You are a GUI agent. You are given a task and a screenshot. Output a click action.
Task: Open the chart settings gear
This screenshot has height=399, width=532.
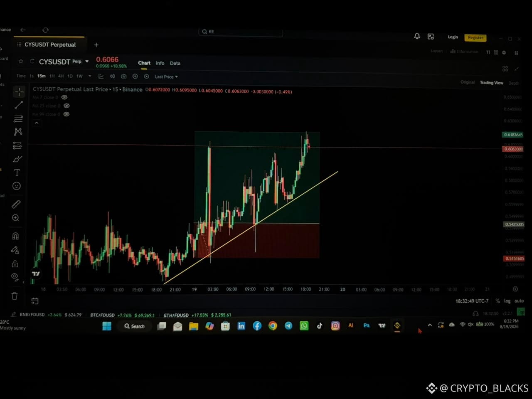(x=504, y=52)
